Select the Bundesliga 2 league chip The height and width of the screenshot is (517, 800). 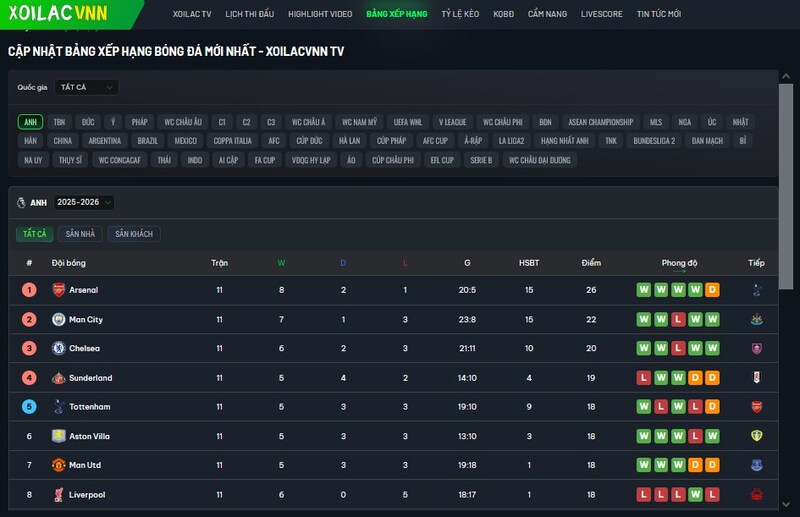(654, 141)
